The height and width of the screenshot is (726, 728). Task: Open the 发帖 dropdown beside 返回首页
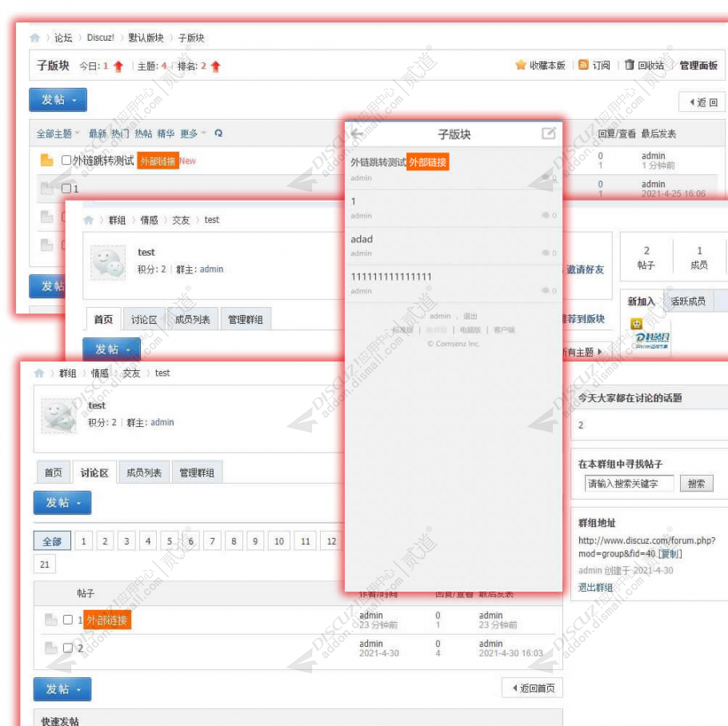click(62, 689)
